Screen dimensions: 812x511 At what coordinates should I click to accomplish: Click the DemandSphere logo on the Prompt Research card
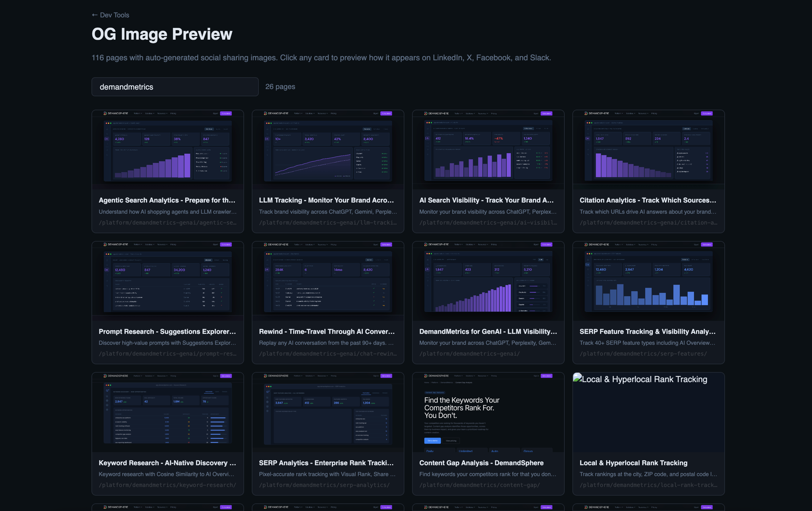106,244
